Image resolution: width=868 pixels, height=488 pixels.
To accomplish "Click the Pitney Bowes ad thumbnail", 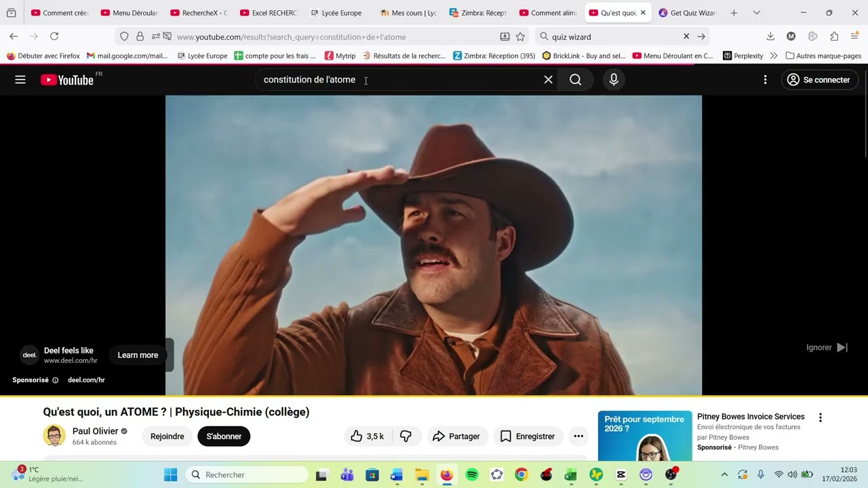I will pyautogui.click(x=645, y=436).
